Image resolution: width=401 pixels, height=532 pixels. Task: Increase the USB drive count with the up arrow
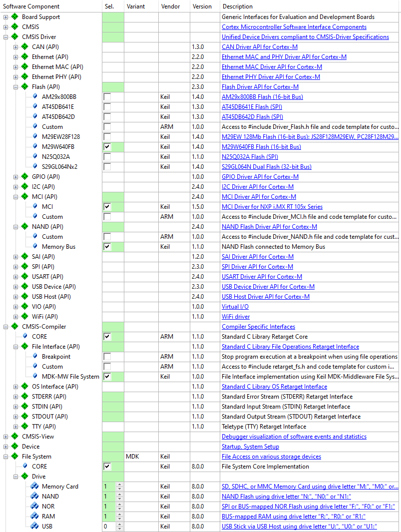(x=119, y=525)
